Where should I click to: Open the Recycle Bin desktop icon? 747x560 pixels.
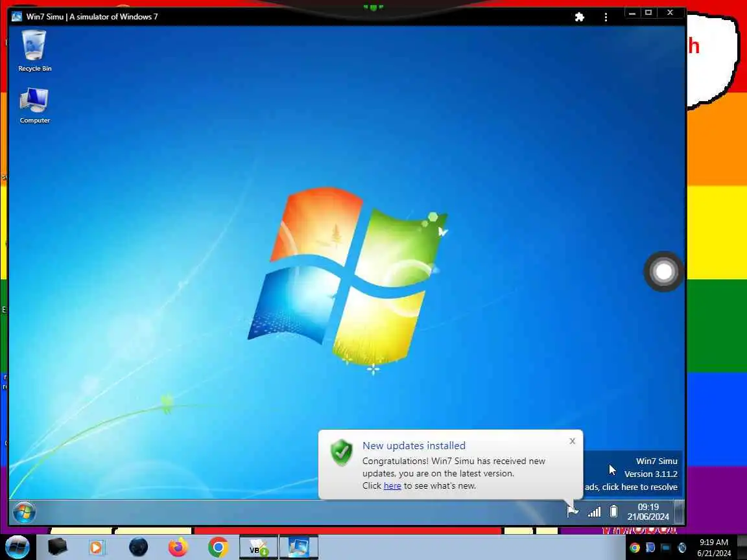click(x=34, y=51)
